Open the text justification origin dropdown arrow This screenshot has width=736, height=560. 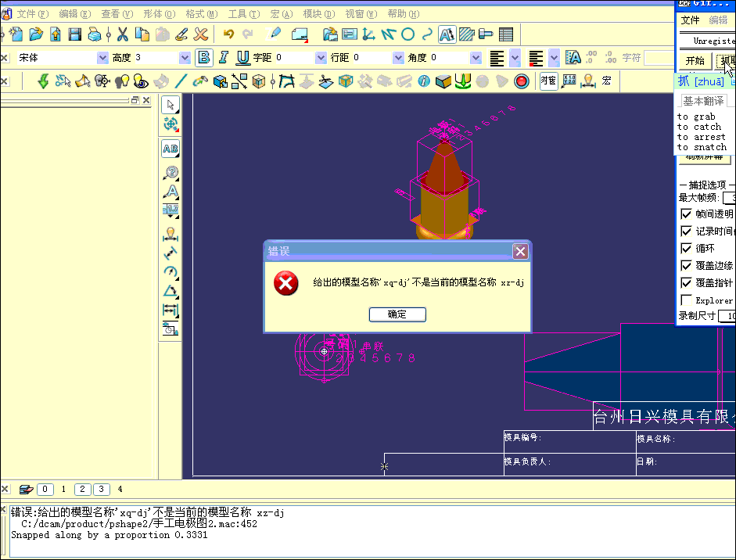(554, 58)
